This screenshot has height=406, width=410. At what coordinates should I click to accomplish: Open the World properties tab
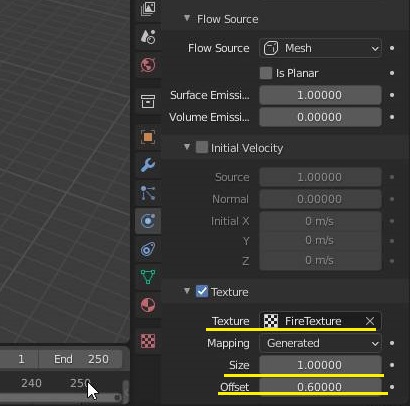pos(148,65)
